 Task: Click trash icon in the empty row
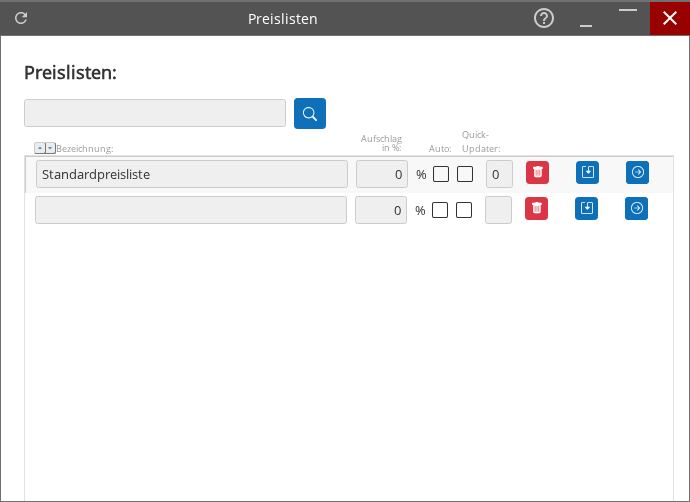[x=537, y=209]
